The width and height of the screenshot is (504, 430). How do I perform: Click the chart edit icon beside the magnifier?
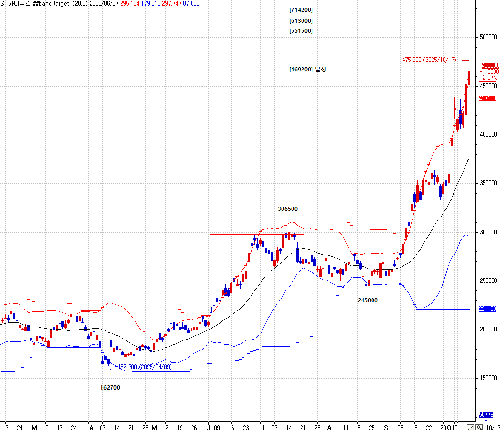point(471,427)
